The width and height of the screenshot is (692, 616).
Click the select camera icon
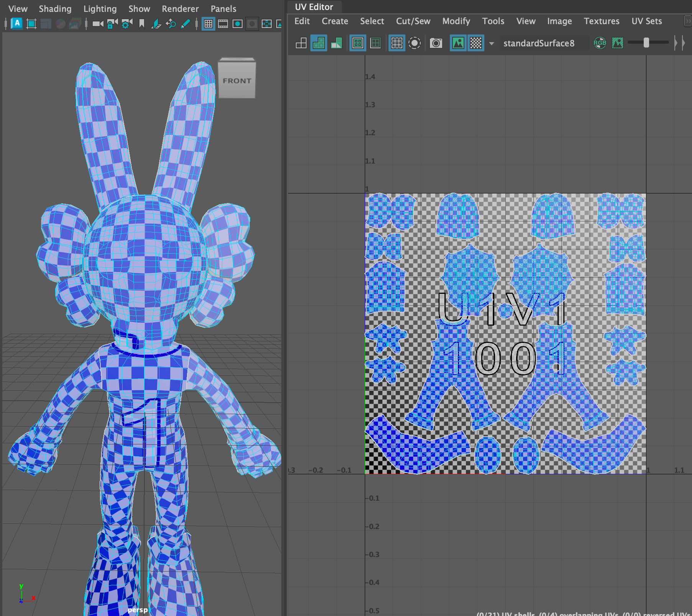98,24
